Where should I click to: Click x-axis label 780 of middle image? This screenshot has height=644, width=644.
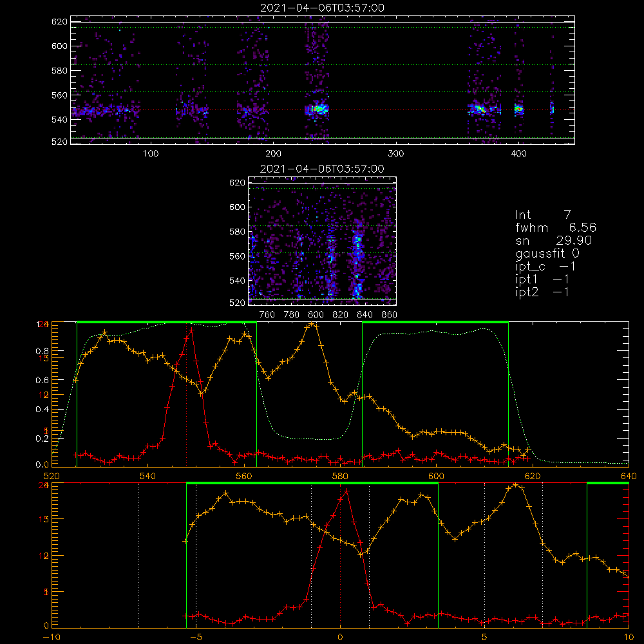click(292, 315)
